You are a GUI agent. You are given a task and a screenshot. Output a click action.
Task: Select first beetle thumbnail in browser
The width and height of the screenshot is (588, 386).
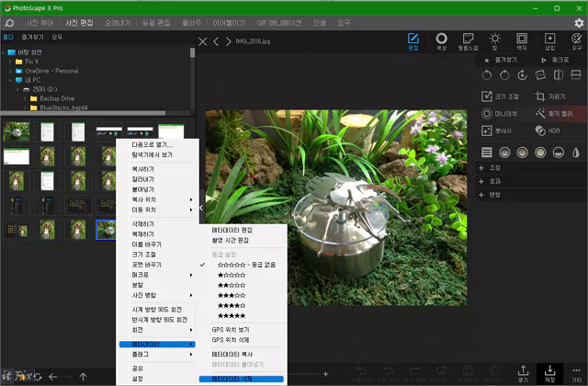click(x=17, y=131)
